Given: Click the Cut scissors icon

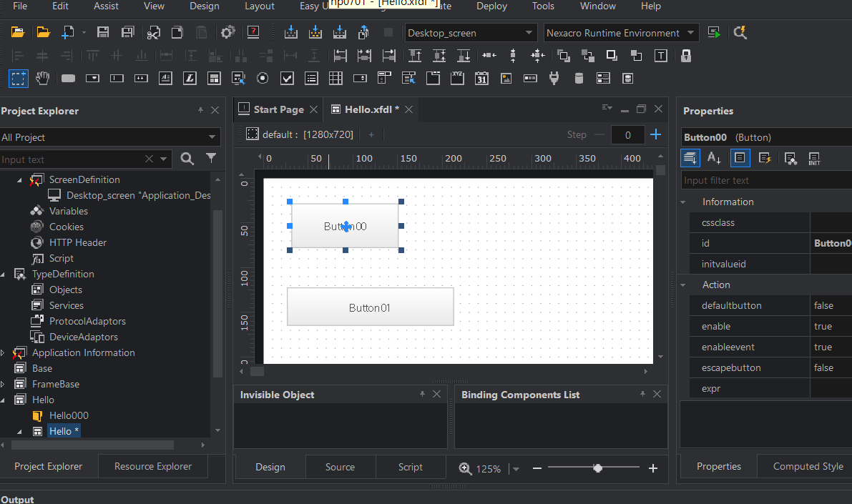Looking at the screenshot, I should [154, 33].
